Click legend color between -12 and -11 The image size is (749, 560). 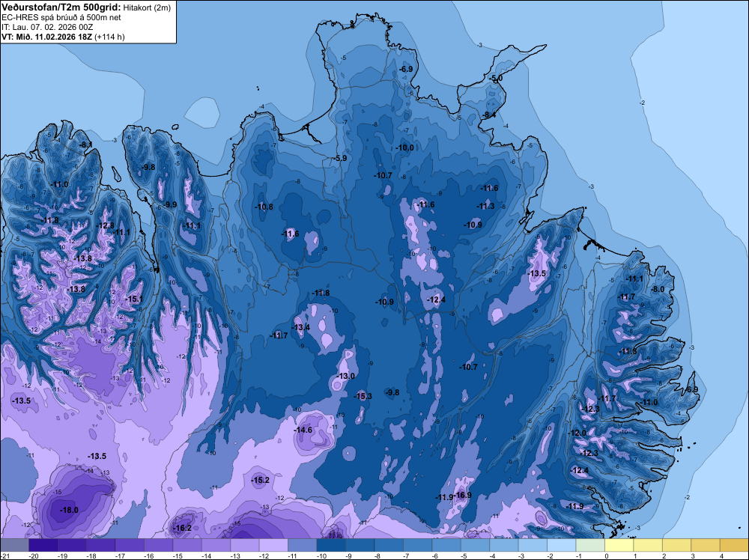pyautogui.click(x=273, y=545)
